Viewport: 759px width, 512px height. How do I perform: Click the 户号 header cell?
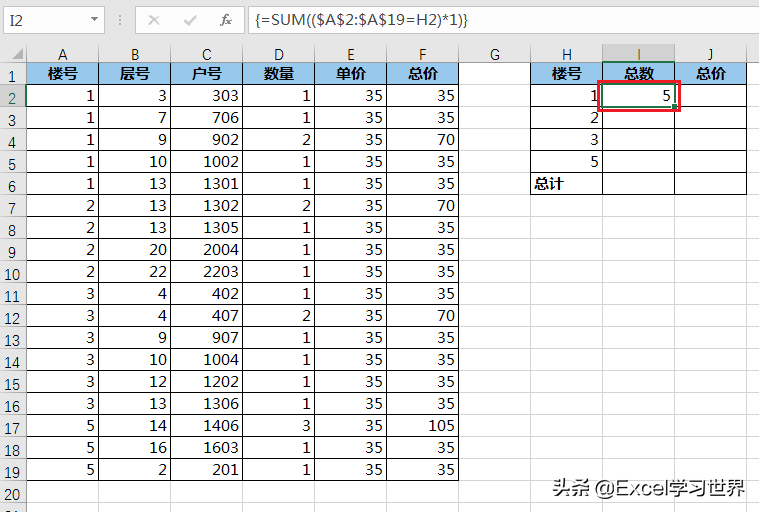click(x=207, y=74)
